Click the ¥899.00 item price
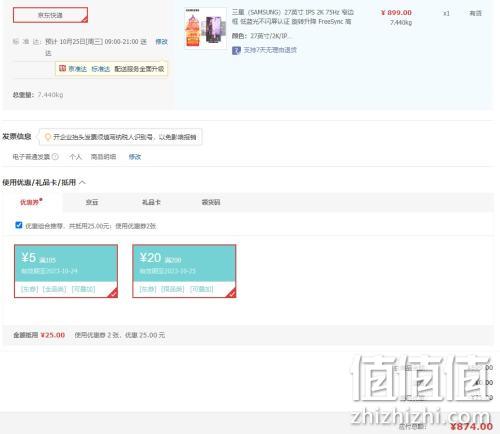Viewport: 500px width, 434px height. click(396, 13)
